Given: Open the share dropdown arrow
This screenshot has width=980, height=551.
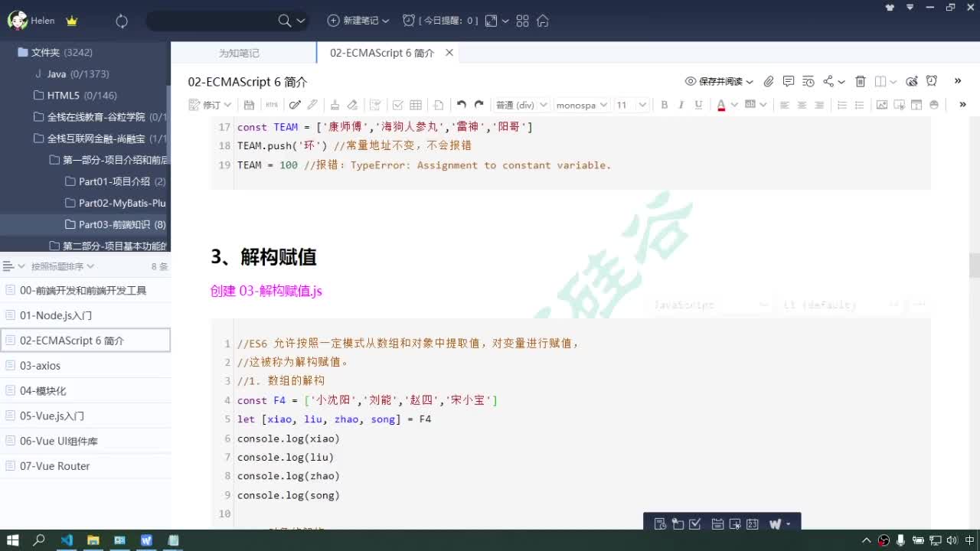Looking at the screenshot, I should [841, 82].
